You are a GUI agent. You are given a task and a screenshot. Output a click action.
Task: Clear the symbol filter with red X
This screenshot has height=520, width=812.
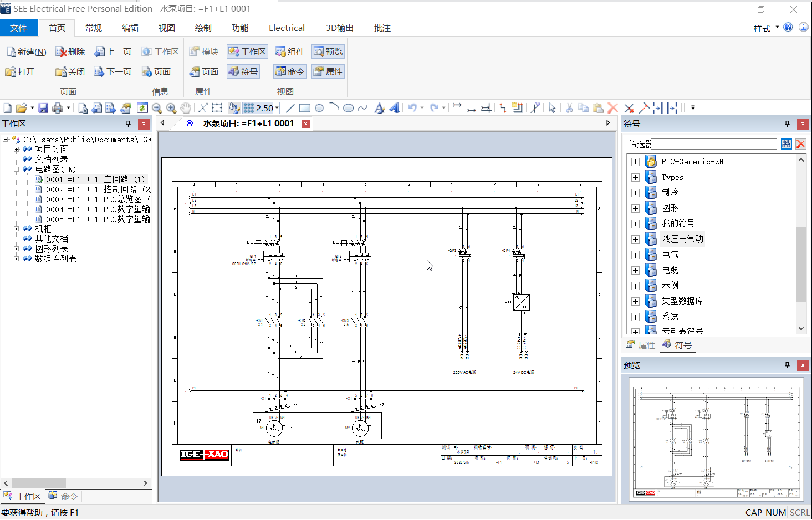tap(800, 144)
